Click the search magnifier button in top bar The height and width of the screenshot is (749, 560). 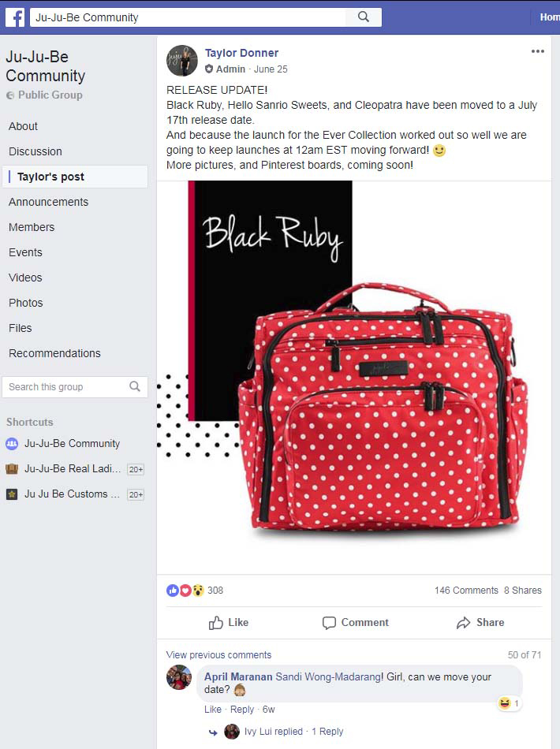364,17
